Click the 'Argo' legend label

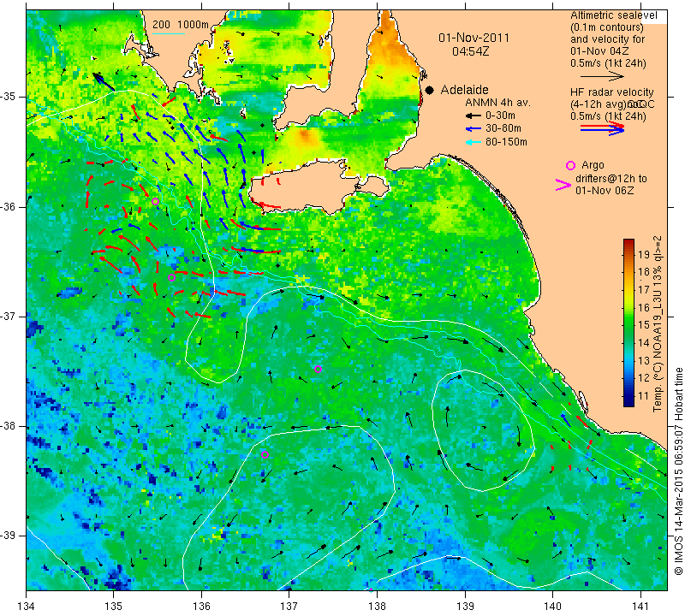593,165
